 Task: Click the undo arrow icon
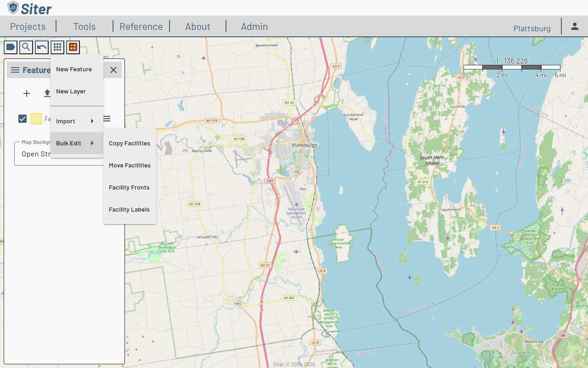point(42,47)
